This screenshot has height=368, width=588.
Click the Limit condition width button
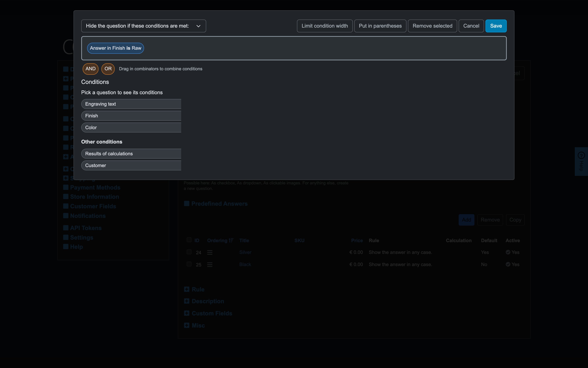point(325,26)
